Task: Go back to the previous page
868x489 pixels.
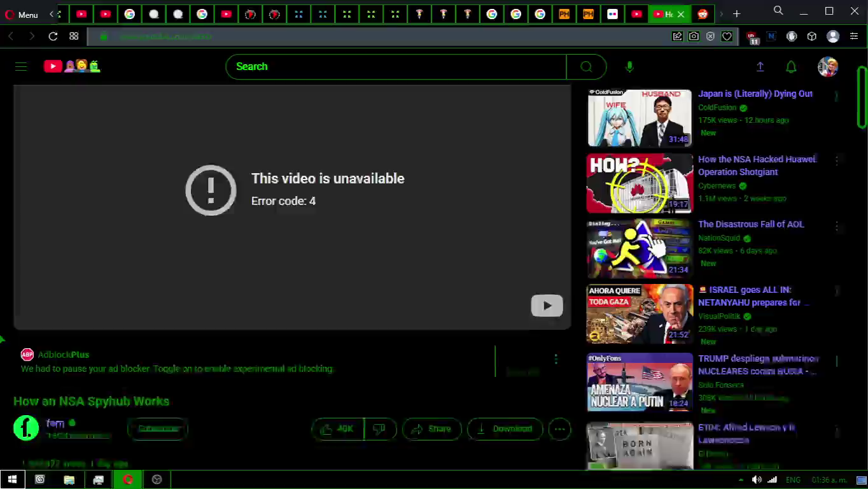Action: pyautogui.click(x=11, y=36)
